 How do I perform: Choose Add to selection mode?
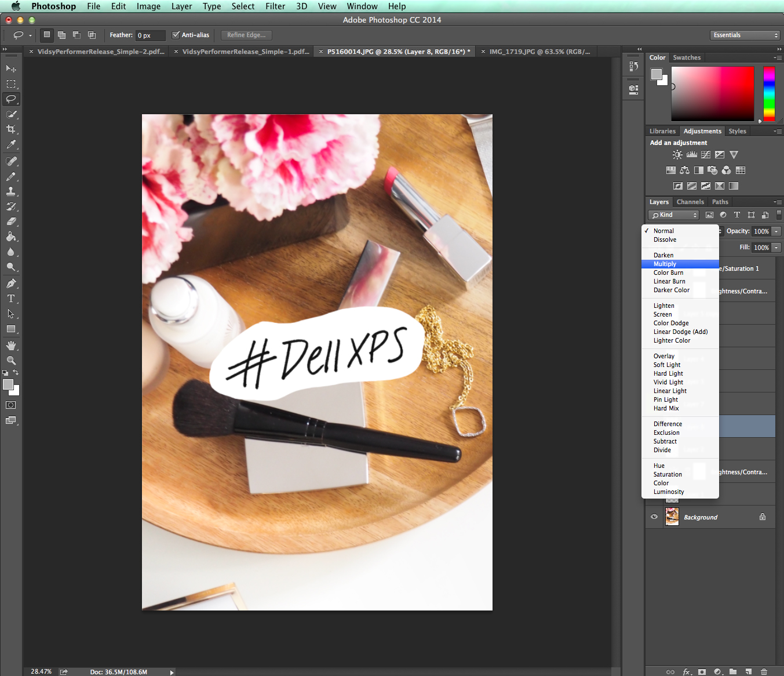(62, 35)
